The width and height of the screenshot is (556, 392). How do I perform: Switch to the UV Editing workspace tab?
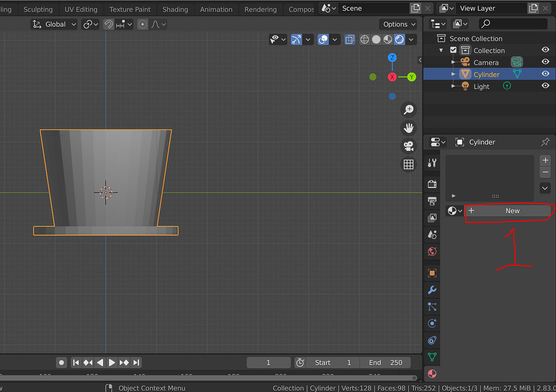click(81, 9)
